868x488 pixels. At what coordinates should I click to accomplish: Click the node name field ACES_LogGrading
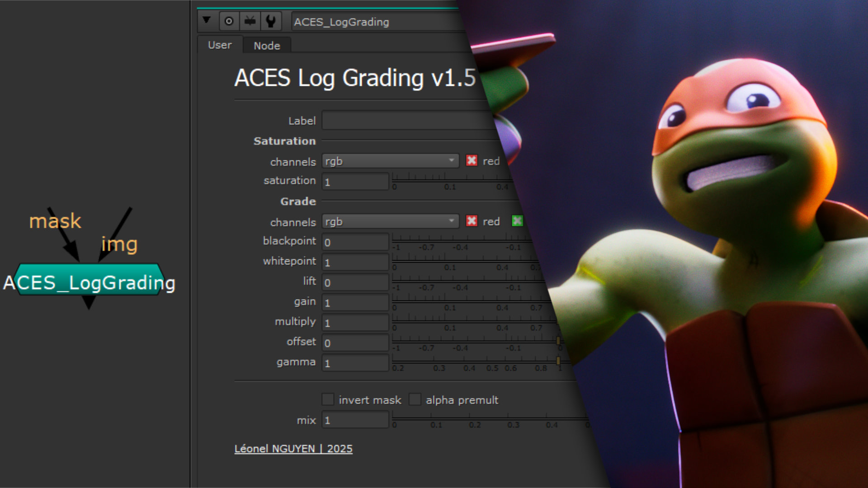click(x=375, y=22)
